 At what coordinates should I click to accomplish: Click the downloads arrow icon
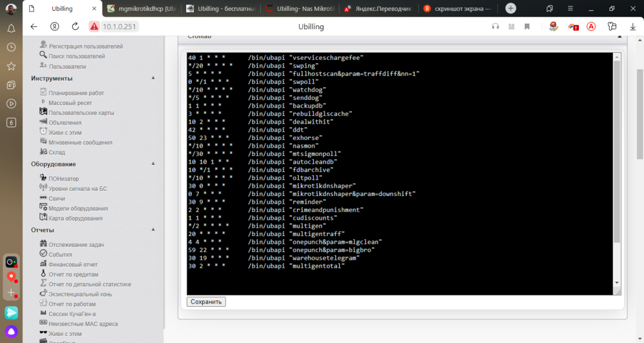click(x=632, y=26)
